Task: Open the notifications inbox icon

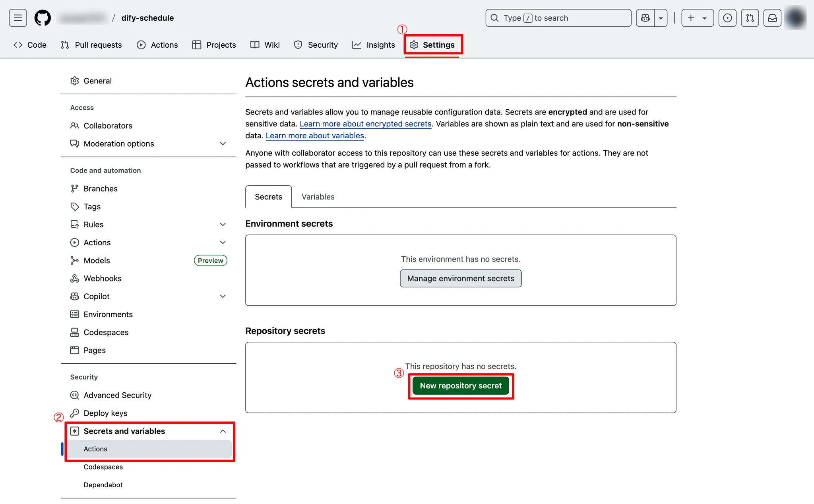Action: [x=772, y=18]
